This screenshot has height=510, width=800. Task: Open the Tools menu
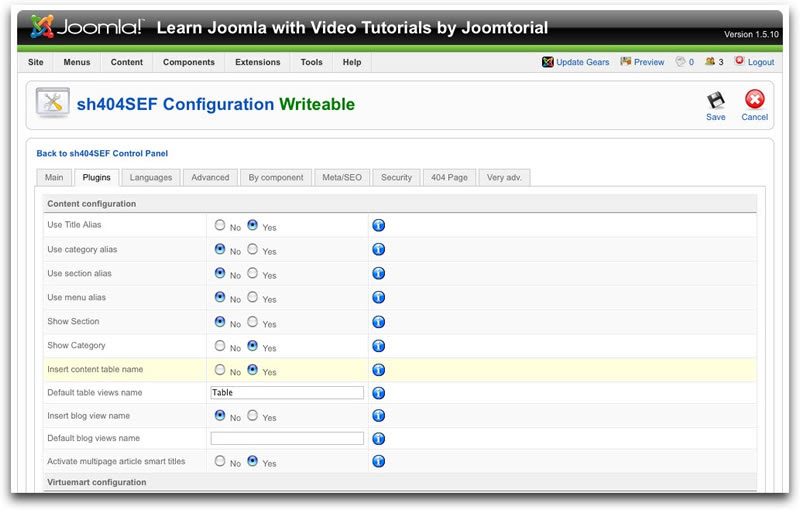(311, 62)
